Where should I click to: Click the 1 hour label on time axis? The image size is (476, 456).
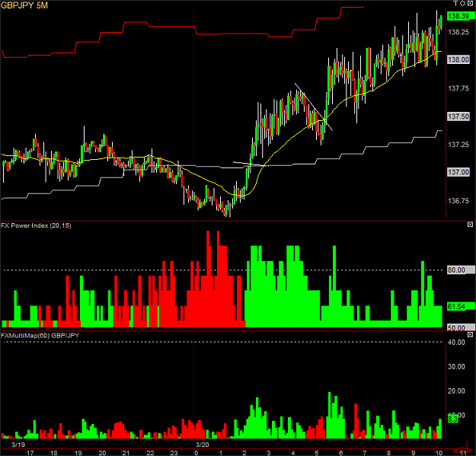220,453
